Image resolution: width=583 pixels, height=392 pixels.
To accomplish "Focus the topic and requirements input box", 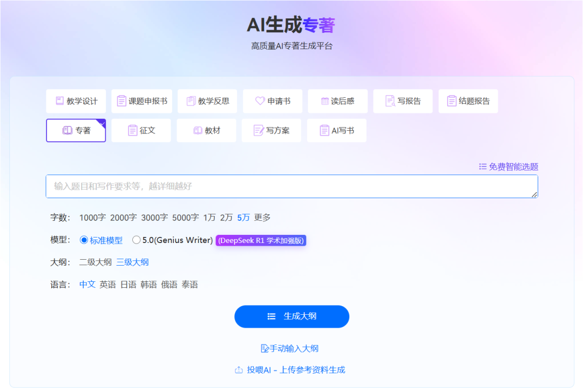I will click(x=292, y=186).
